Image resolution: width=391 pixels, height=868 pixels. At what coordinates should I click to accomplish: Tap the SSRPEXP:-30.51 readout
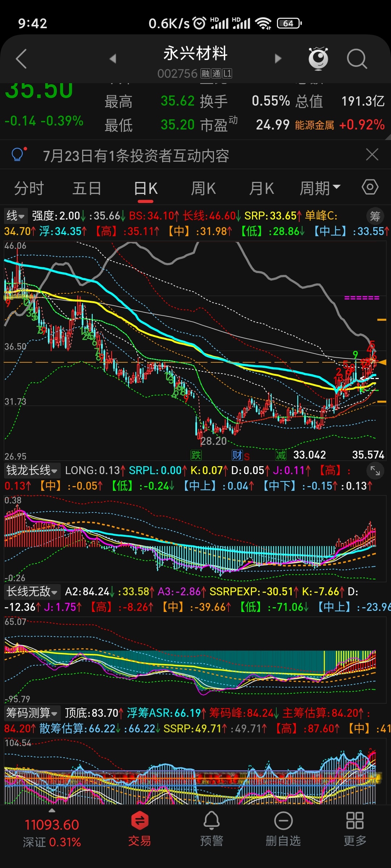254,591
